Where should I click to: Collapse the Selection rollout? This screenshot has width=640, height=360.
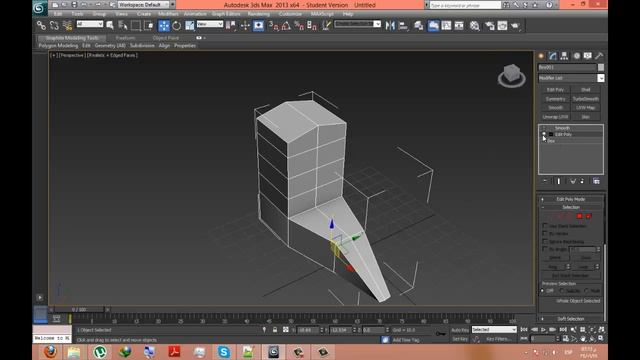(571, 207)
